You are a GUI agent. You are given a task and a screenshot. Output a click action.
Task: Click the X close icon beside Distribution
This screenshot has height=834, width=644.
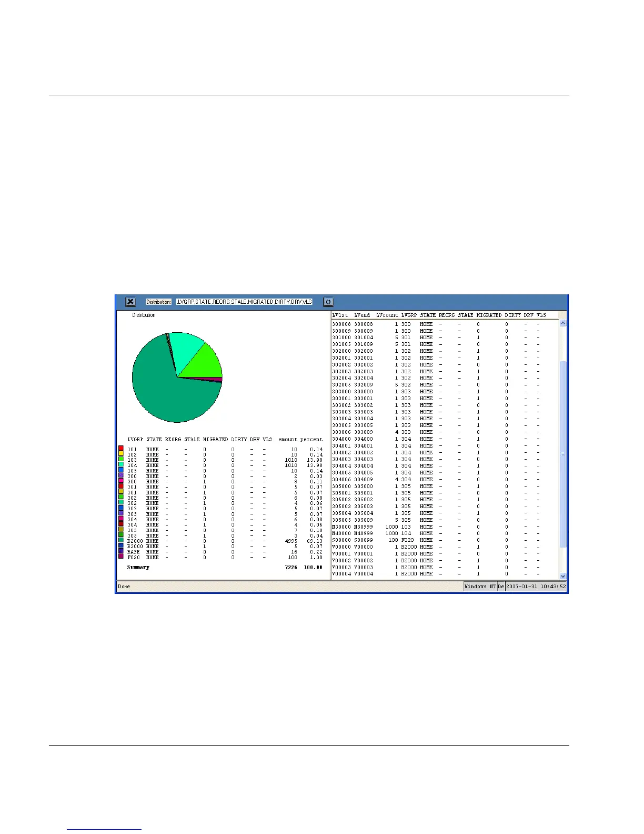(130, 302)
